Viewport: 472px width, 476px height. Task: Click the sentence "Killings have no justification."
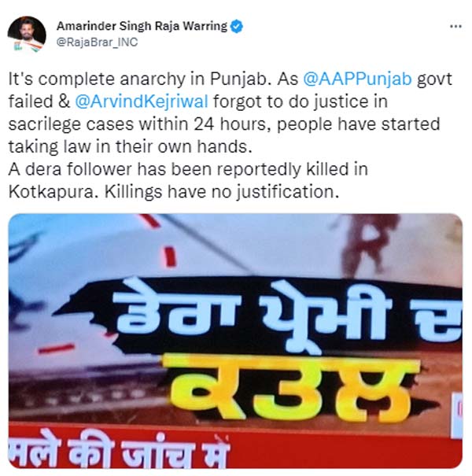[222, 192]
